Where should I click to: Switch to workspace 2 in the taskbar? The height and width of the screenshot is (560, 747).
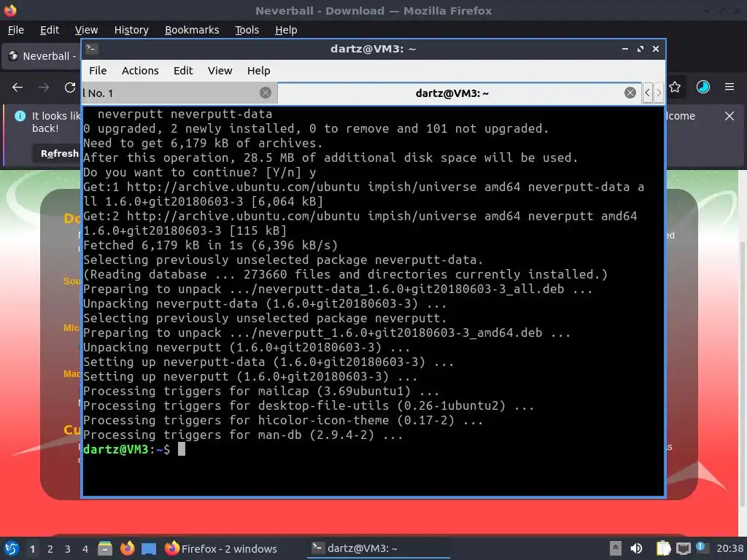(x=50, y=549)
